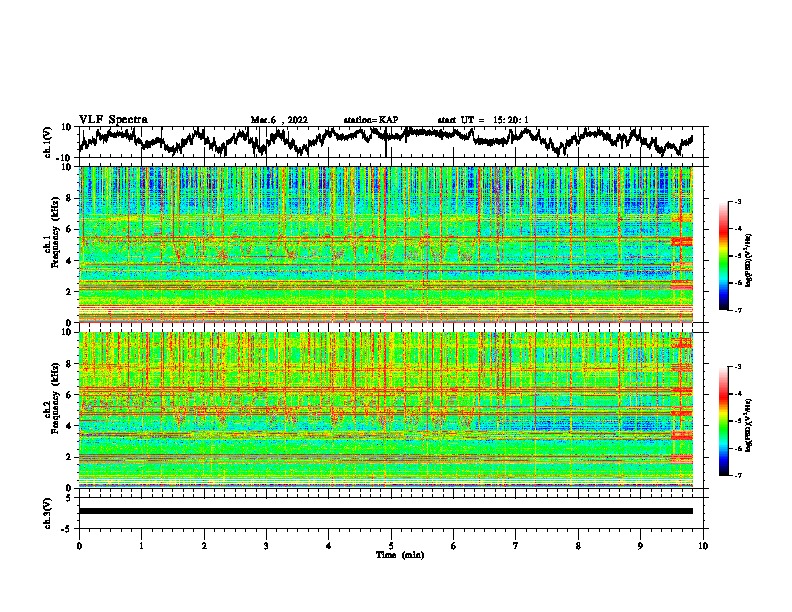
Task: Click the ch.1 voltage waveform trace
Action: tap(386, 141)
